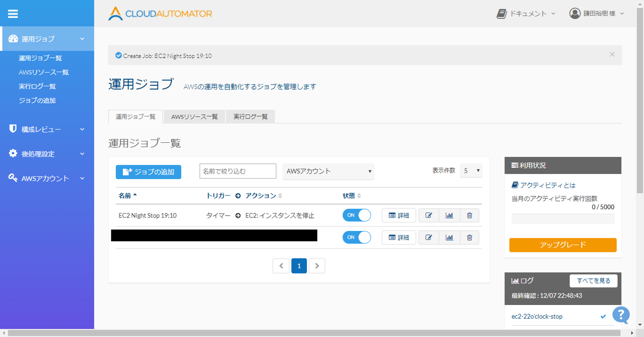Click success check icon for ec2-22o'clock-stop log
This screenshot has height=337, width=644.
[603, 316]
